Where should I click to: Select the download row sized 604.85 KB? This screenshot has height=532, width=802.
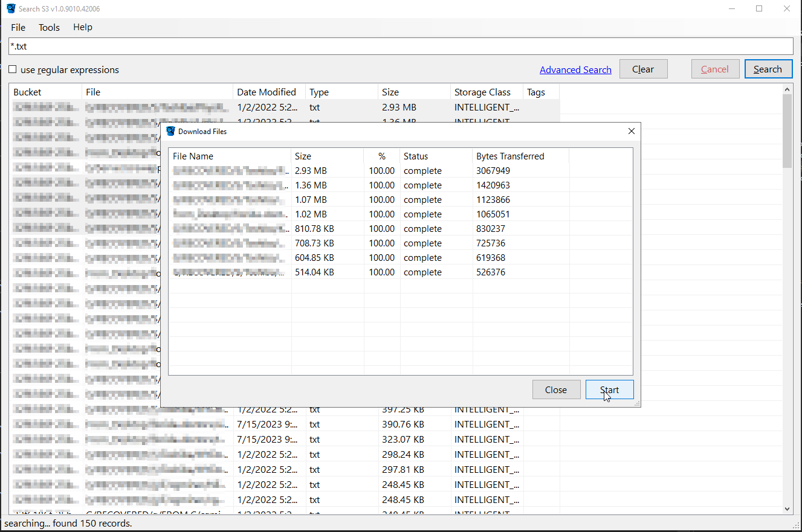click(401, 257)
